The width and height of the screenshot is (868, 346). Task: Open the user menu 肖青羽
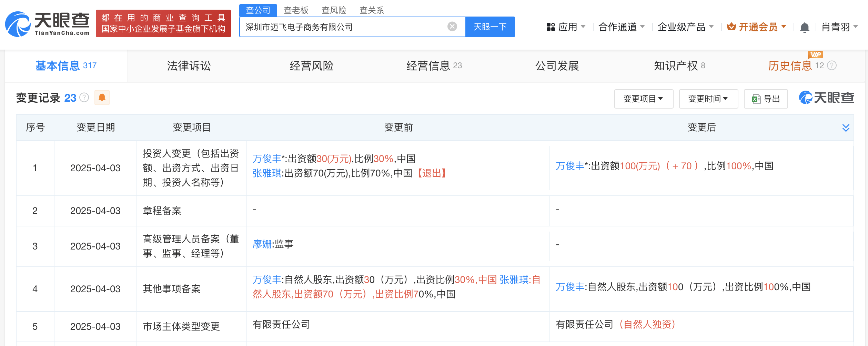(x=840, y=27)
